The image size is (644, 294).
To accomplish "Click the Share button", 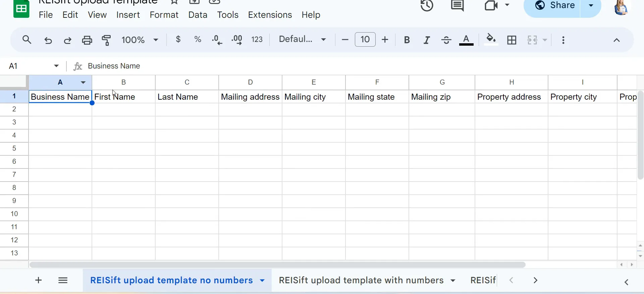I will click(x=555, y=5).
